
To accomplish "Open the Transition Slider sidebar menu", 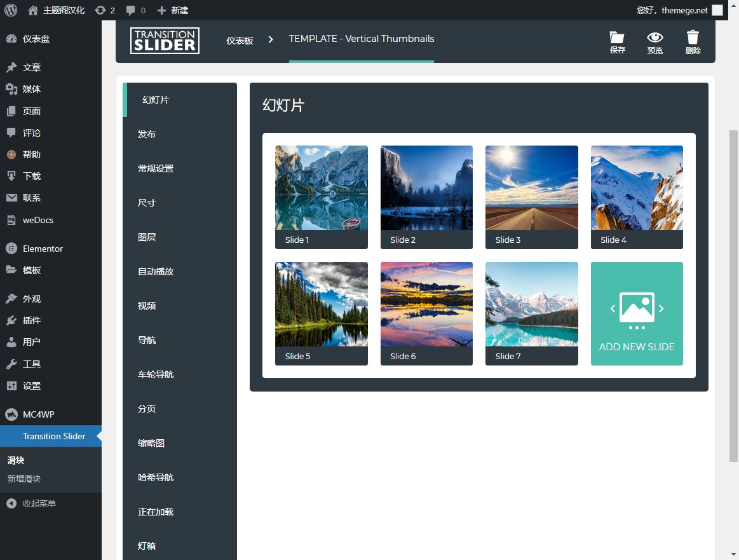I will 51,437.
